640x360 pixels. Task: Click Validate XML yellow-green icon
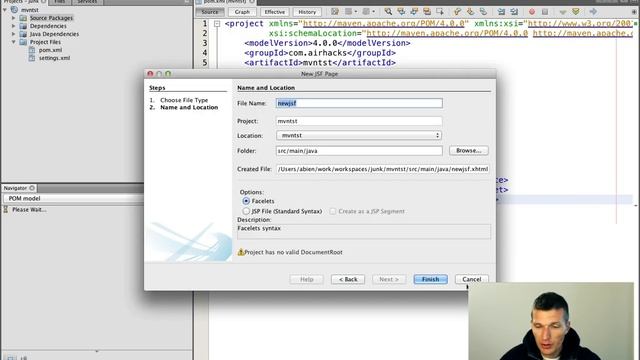click(x=576, y=12)
